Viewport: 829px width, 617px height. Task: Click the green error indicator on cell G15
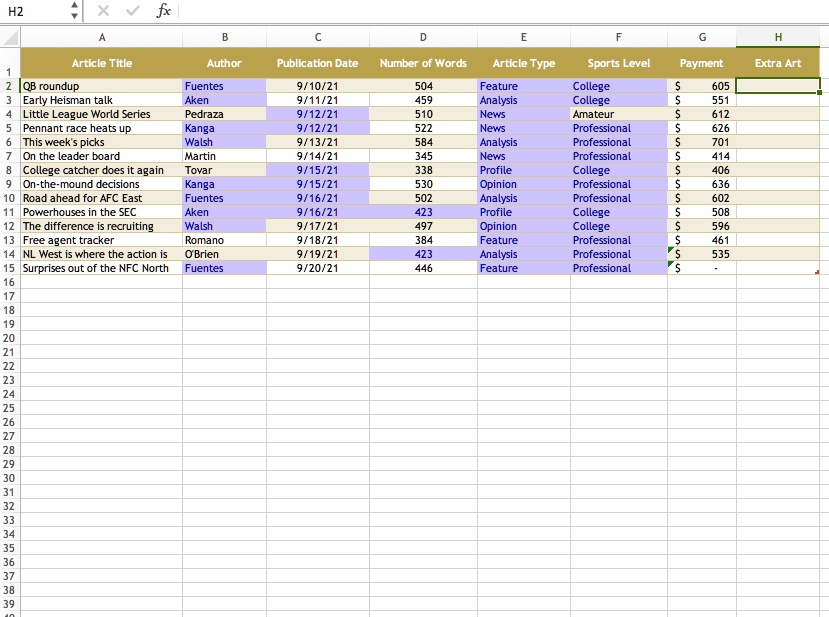point(672,264)
